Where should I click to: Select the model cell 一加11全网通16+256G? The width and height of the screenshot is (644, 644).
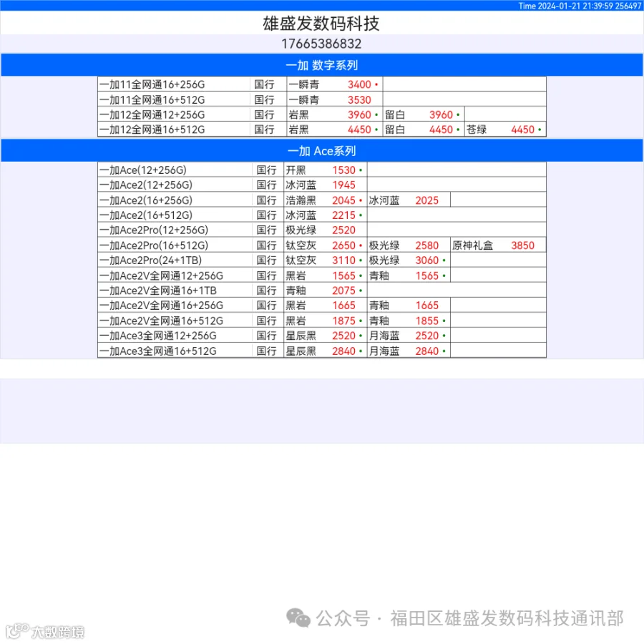[174, 84]
